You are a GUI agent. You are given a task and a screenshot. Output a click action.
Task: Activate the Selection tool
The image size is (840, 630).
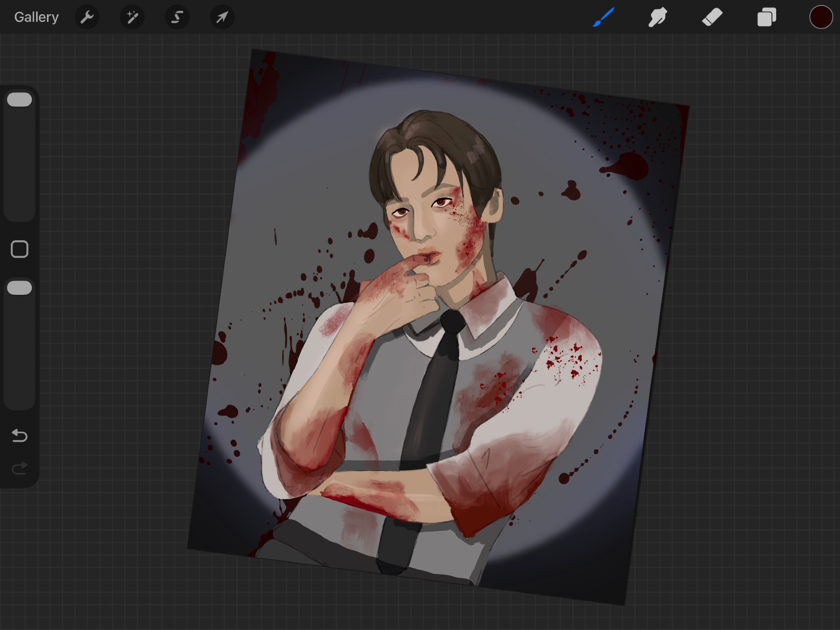(x=177, y=17)
